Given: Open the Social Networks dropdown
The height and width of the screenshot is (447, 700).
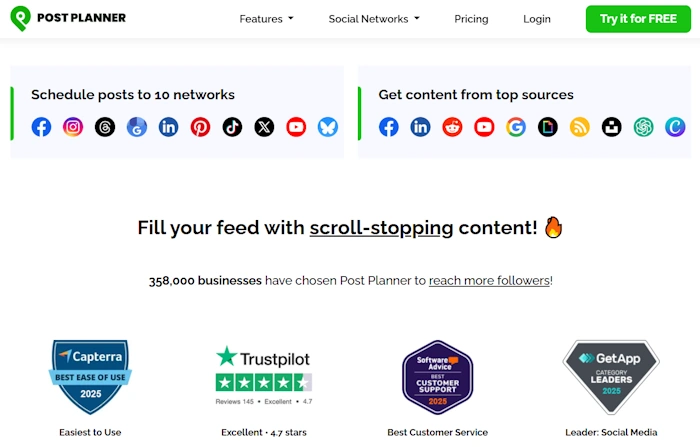Looking at the screenshot, I should (374, 19).
